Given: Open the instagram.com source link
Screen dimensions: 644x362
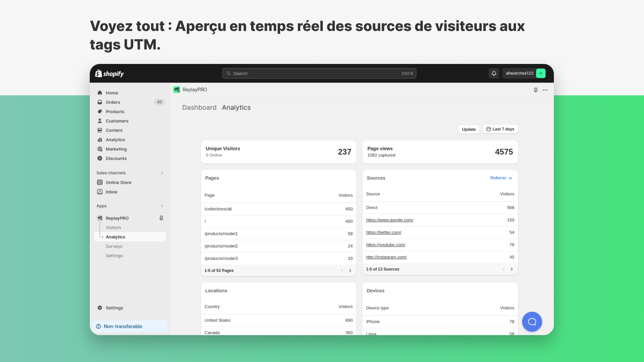Looking at the screenshot, I should click(386, 257).
